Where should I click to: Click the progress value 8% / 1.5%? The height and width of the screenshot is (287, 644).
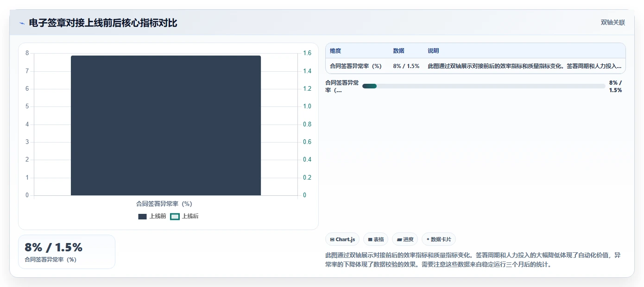click(x=615, y=87)
